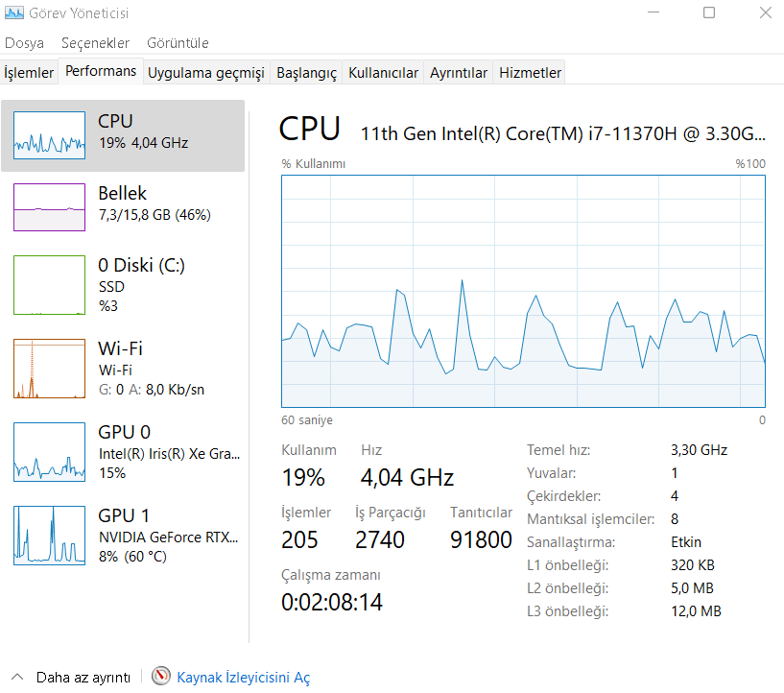Select the GPU 1 NVIDIA graph icon
The height and width of the screenshot is (693, 784).
(49, 536)
